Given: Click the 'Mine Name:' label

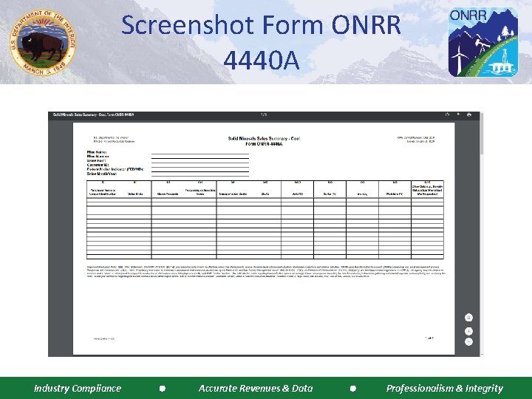Looking at the screenshot, I should tap(97, 152).
